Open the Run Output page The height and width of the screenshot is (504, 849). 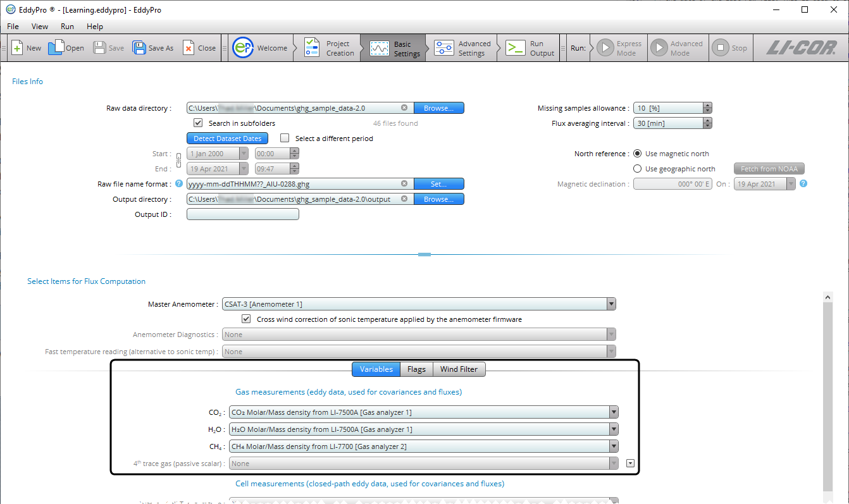coord(531,48)
